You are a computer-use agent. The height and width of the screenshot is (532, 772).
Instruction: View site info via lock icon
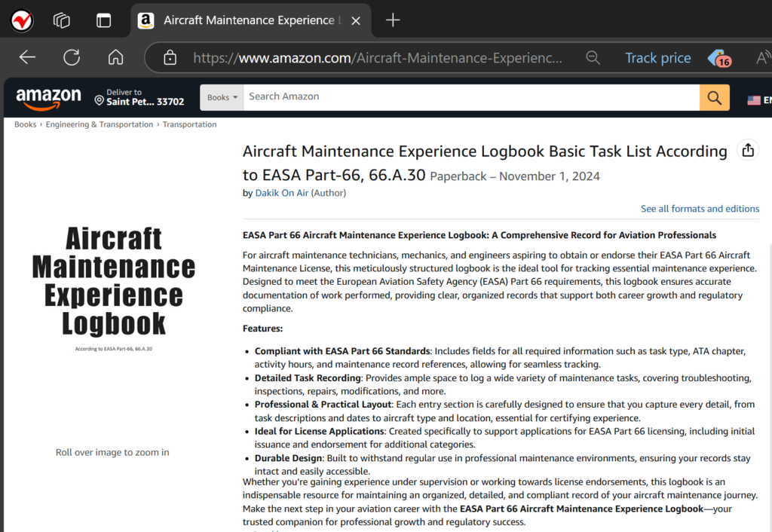tap(170, 57)
